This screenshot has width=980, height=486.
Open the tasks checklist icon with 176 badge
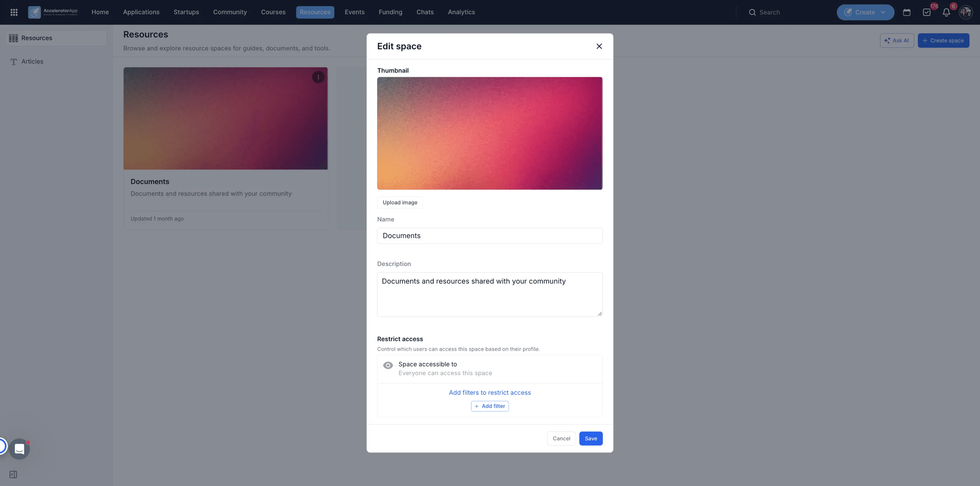click(927, 12)
